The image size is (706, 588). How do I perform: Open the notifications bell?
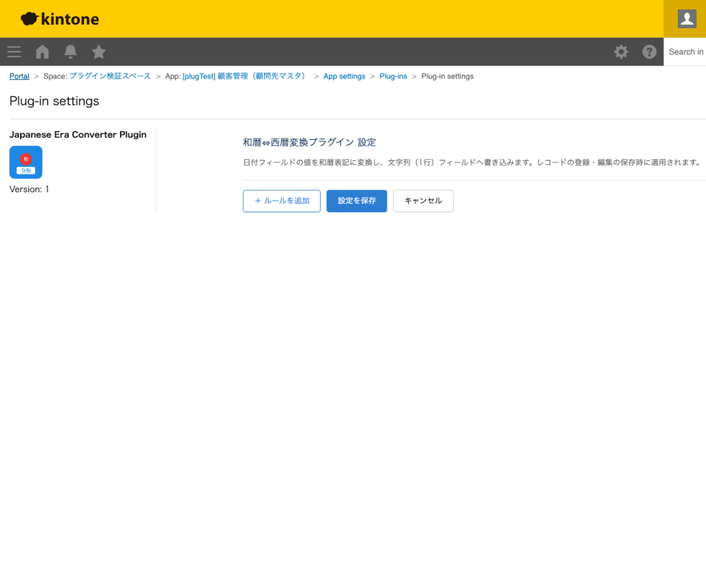point(70,52)
